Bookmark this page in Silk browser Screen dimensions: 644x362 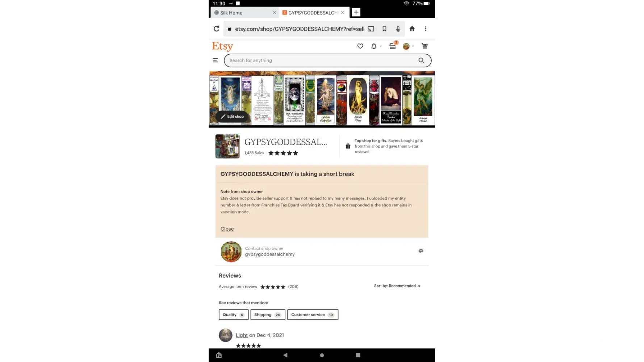[384, 29]
